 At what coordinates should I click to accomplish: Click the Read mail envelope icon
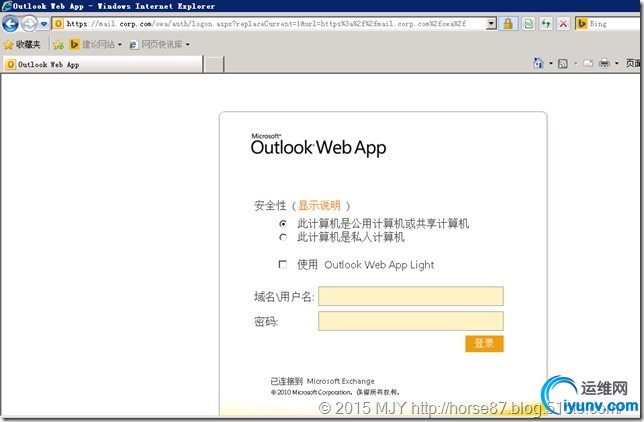[x=588, y=63]
